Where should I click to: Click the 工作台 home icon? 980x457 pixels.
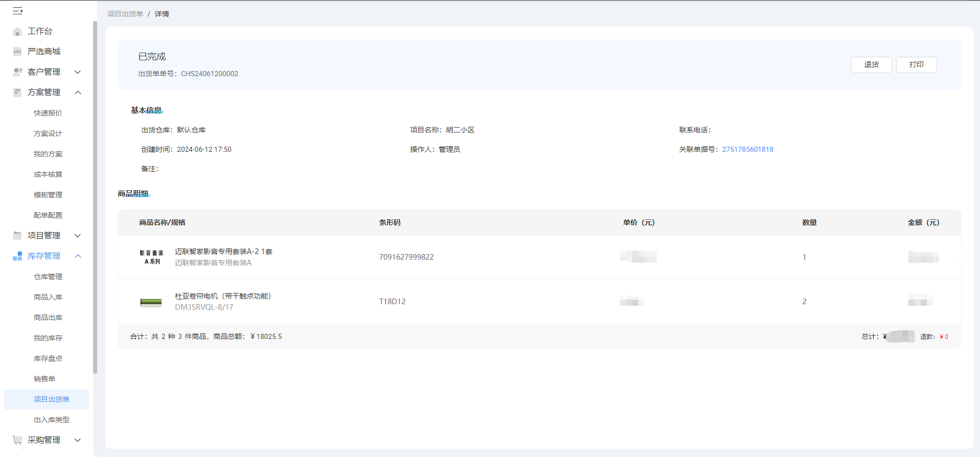(x=17, y=31)
